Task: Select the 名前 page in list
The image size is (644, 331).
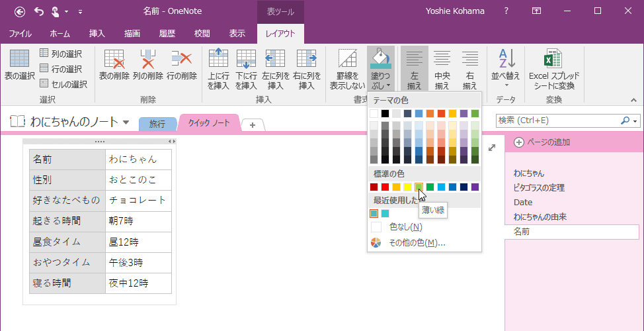Action: click(x=572, y=232)
